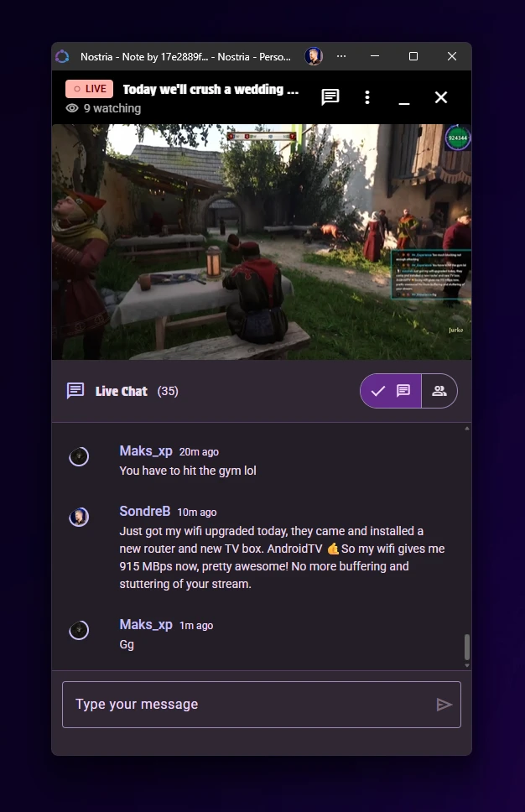This screenshot has width=525, height=812.
Task: Click the Live Chat heading icon
Action: click(x=75, y=390)
